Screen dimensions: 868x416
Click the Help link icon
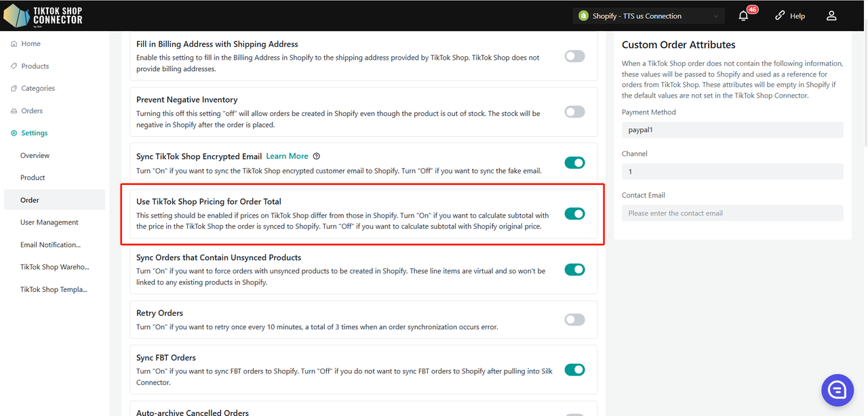(x=780, y=16)
